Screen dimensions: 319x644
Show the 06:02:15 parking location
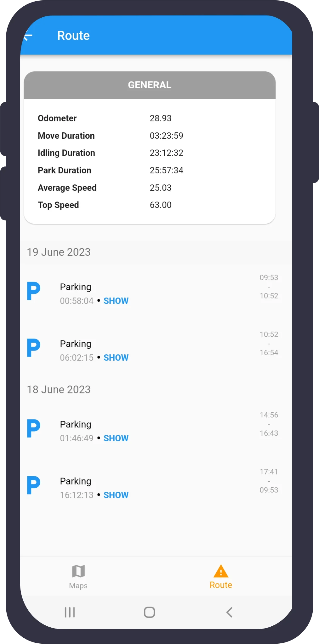(116, 358)
